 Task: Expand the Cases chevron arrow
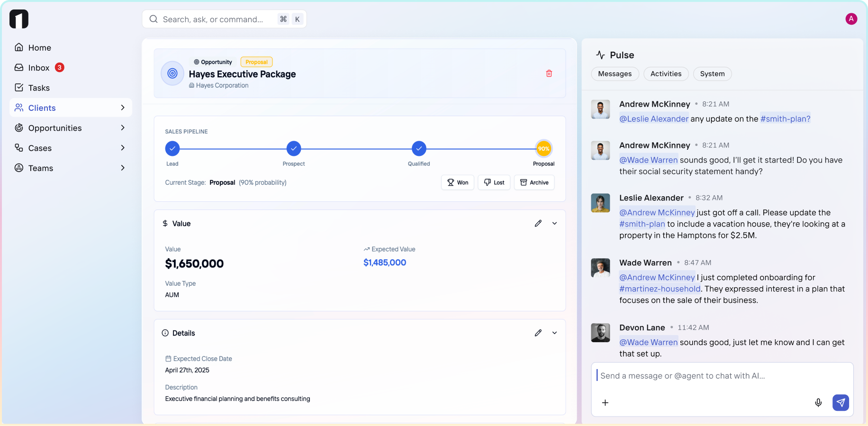tap(123, 148)
